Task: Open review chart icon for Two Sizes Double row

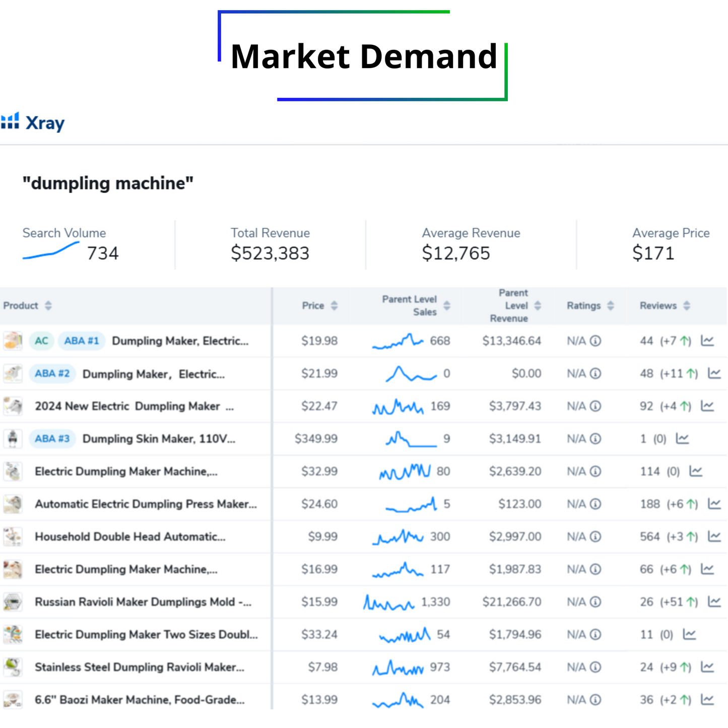Action: [689, 634]
